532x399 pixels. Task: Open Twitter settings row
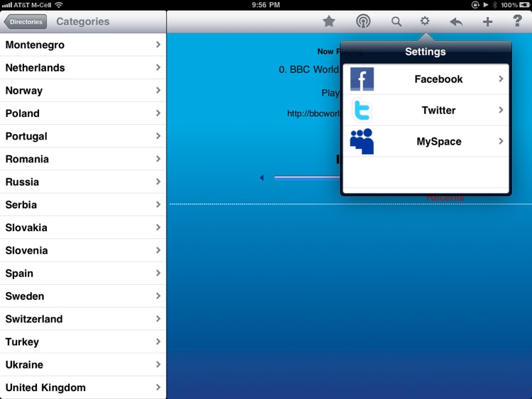pyautogui.click(x=426, y=110)
